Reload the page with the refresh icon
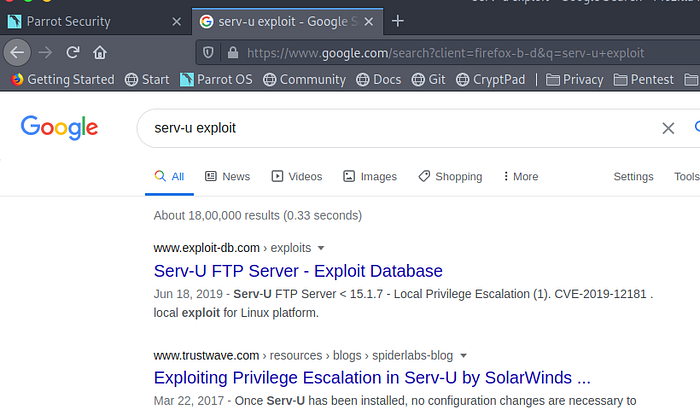The height and width of the screenshot is (411, 700). coord(73,52)
